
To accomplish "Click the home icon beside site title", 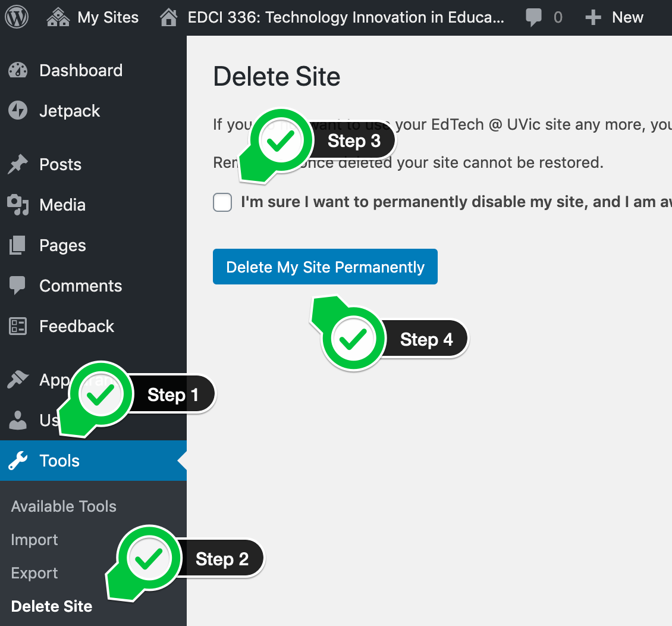I will point(169,18).
